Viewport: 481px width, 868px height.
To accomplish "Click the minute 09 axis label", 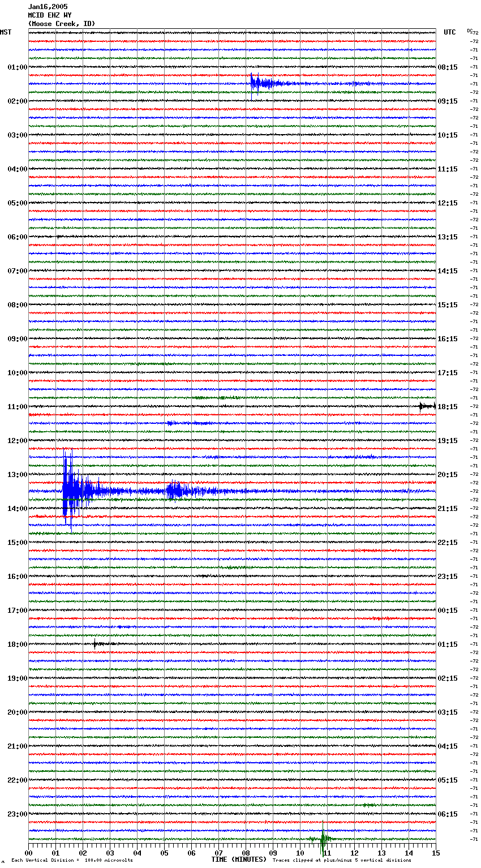I will [273, 853].
